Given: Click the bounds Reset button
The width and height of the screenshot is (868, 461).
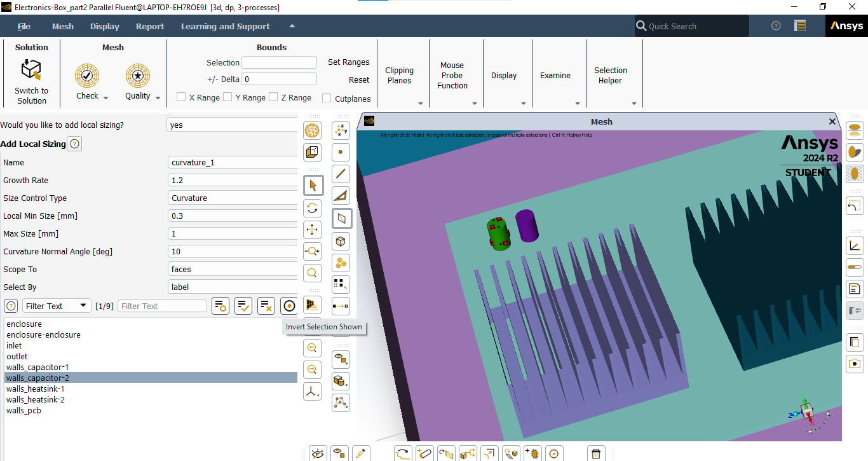Looking at the screenshot, I should pos(359,80).
